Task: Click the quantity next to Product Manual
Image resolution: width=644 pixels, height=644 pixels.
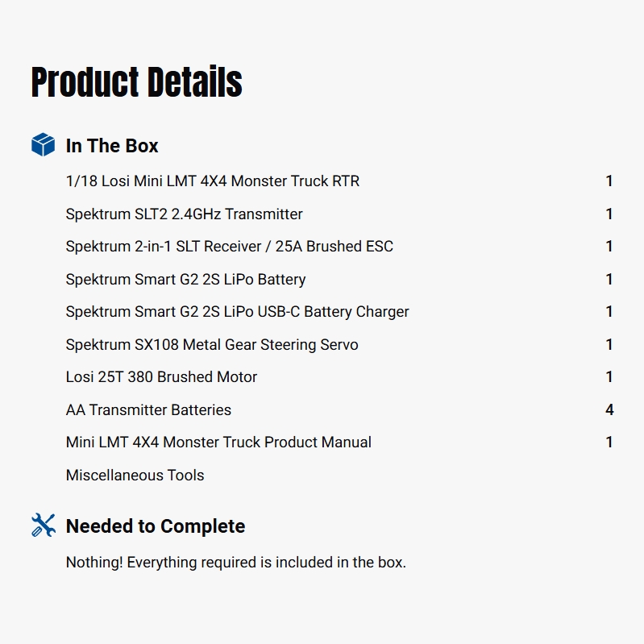Action: point(609,442)
